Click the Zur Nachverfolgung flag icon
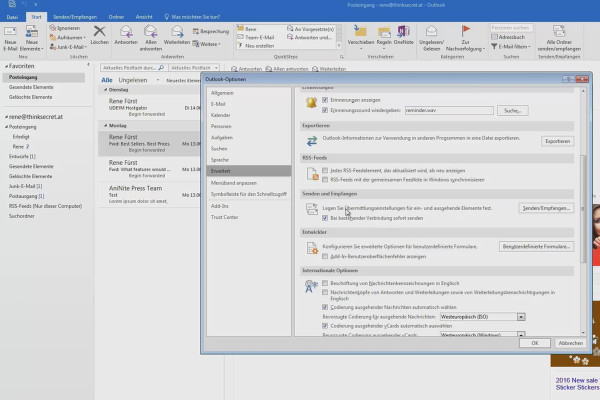 tap(465, 31)
